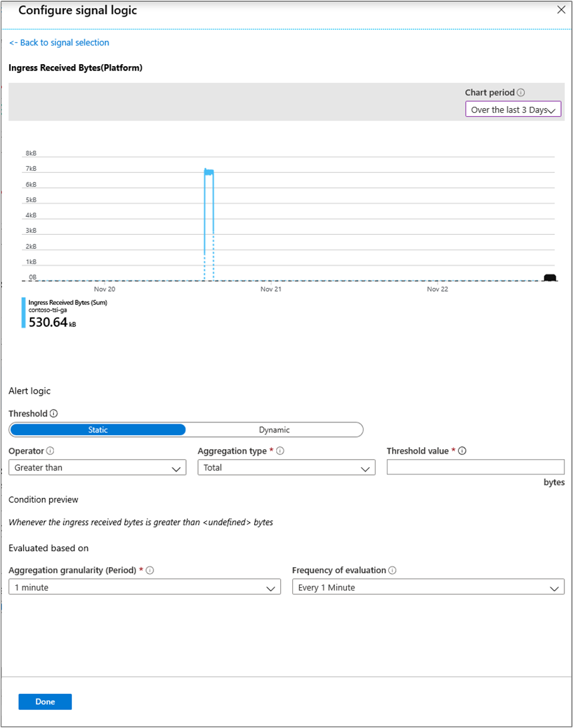Viewport: 573px width, 728px height.
Task: Go back to signal selection
Action: (x=59, y=42)
